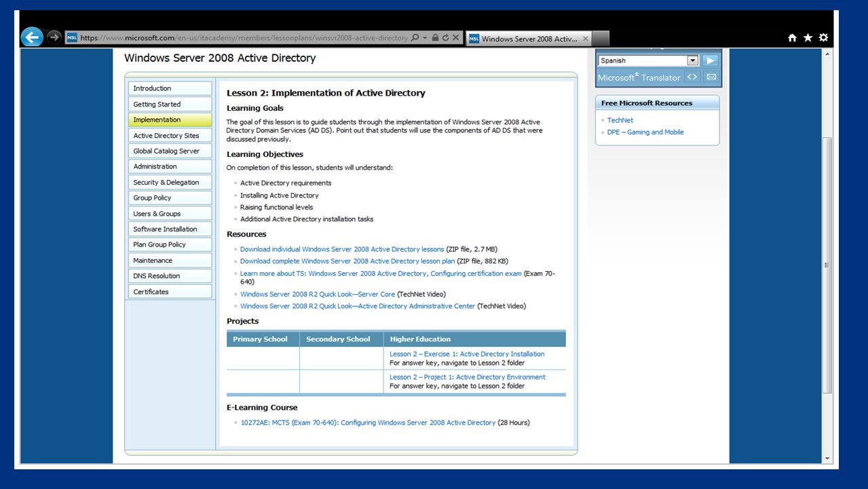Go back with the browser Back arrow
868x489 pixels.
tap(32, 37)
